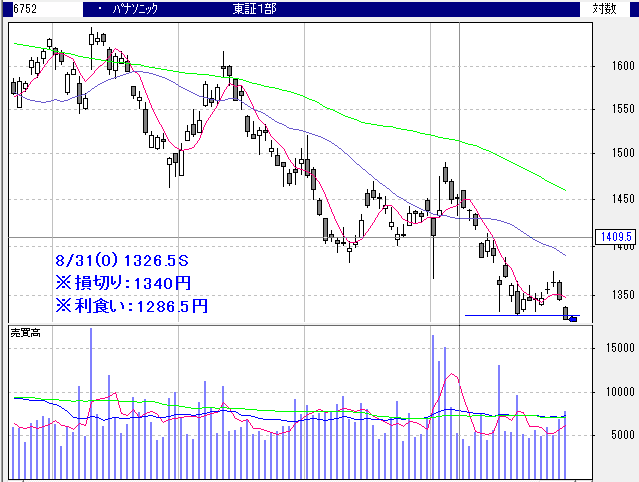639x482 pixels.
Task: Click the tallest volume bar near 17000
Action: pos(91,400)
